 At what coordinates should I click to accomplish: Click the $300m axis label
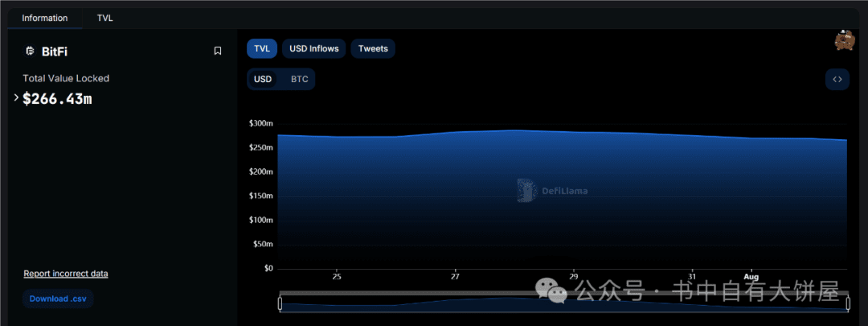point(261,123)
